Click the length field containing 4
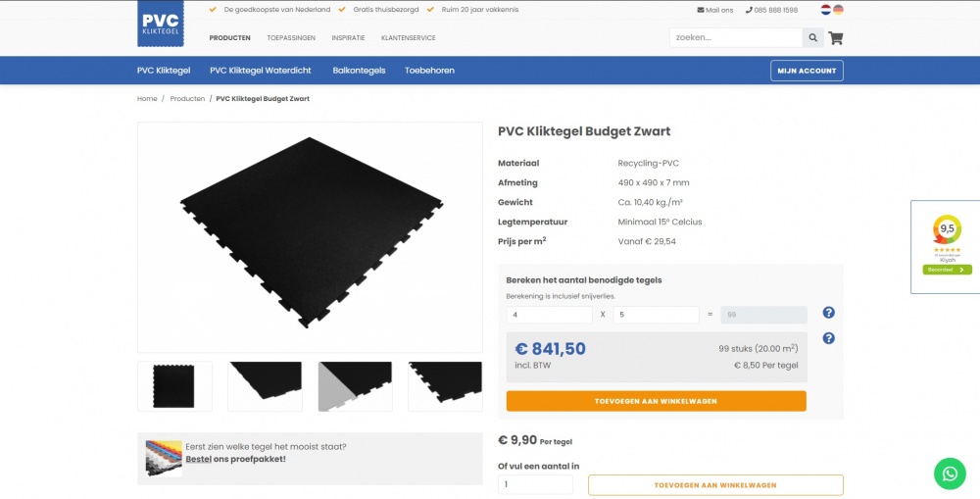 [550, 315]
